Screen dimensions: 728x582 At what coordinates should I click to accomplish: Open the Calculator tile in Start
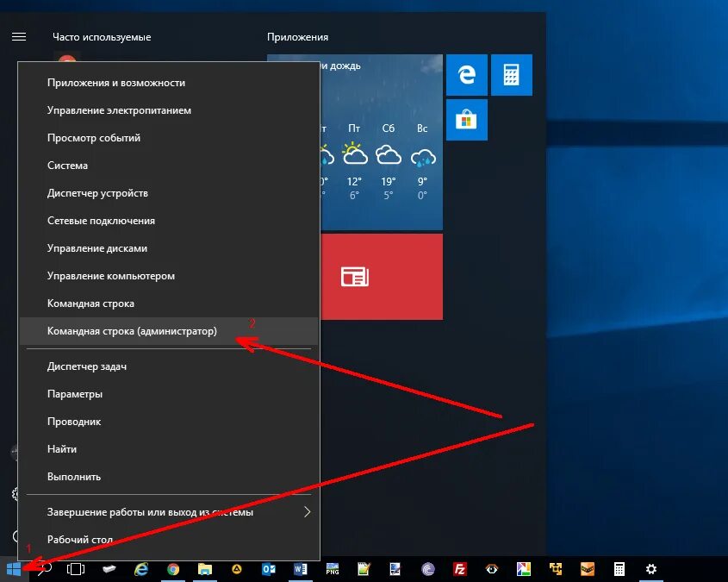(511, 75)
